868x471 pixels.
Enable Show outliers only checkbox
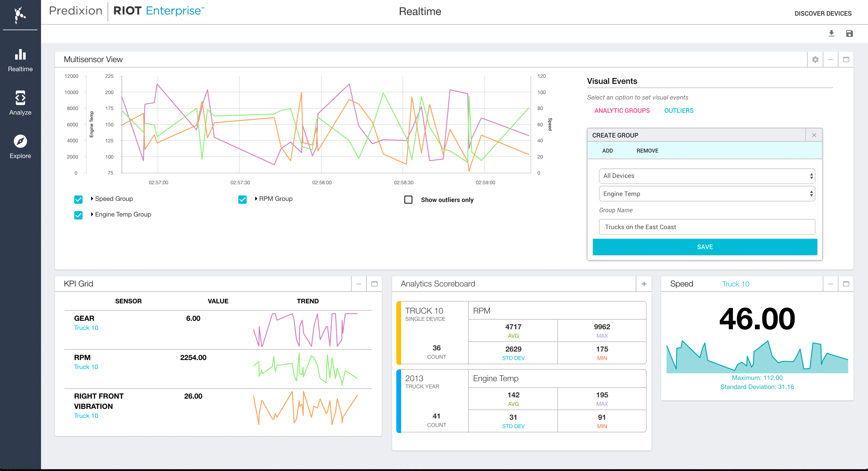tap(408, 199)
